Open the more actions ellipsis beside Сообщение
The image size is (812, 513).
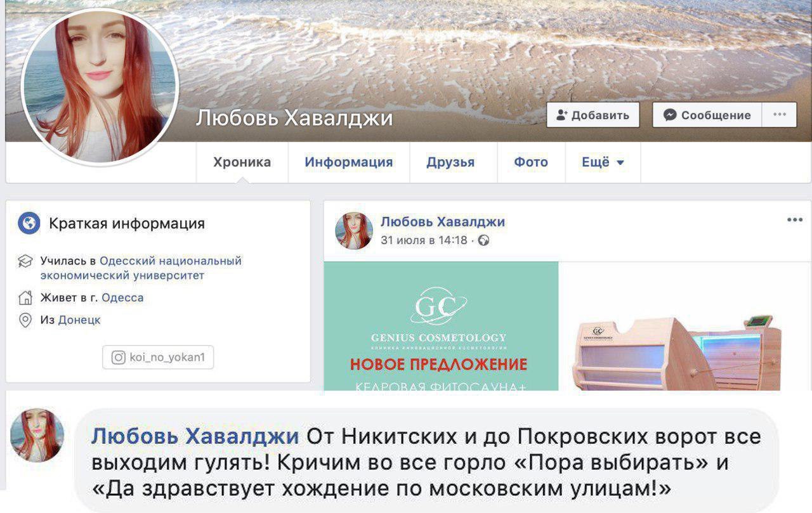(780, 115)
